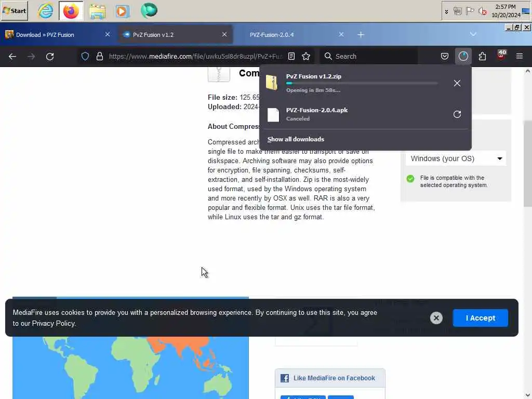The image size is (532, 399).
Task: Click the Firefox taskbar icon
Action: pos(71,10)
